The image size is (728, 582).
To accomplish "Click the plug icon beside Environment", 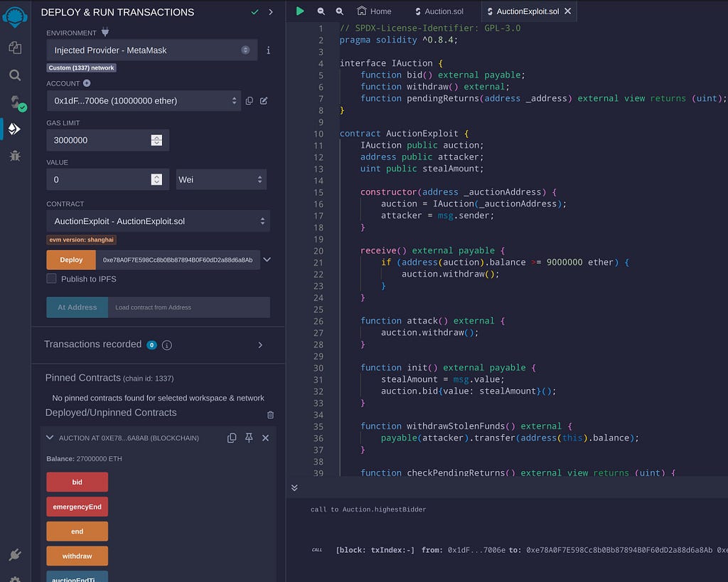I will pos(105,32).
